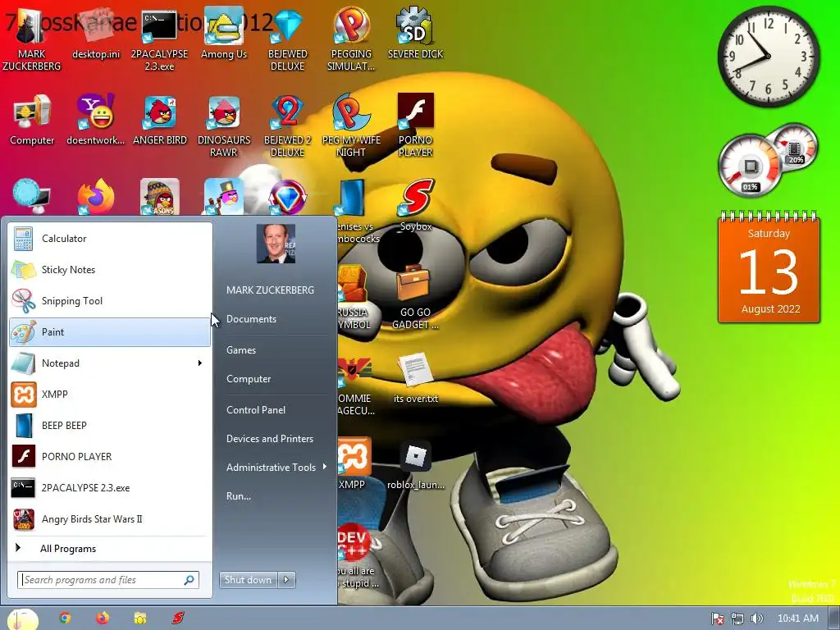Open MARK ZUCKERBERG user folder link

click(270, 290)
